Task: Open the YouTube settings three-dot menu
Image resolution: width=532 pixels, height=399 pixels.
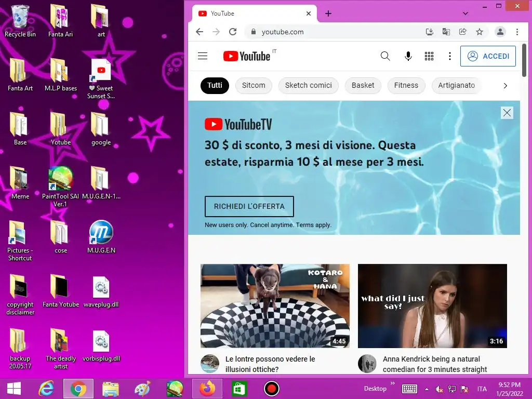Action: point(450,56)
